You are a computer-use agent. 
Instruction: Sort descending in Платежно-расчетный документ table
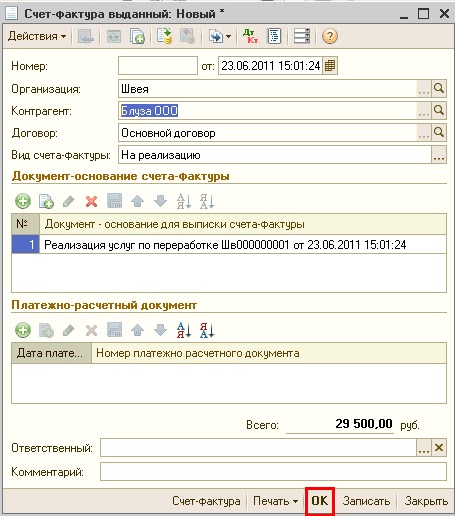[x=207, y=330]
